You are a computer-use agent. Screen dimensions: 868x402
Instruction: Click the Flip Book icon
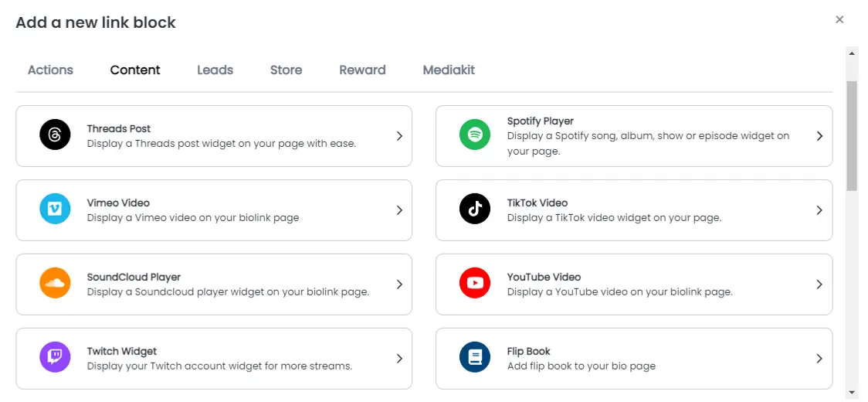475,359
